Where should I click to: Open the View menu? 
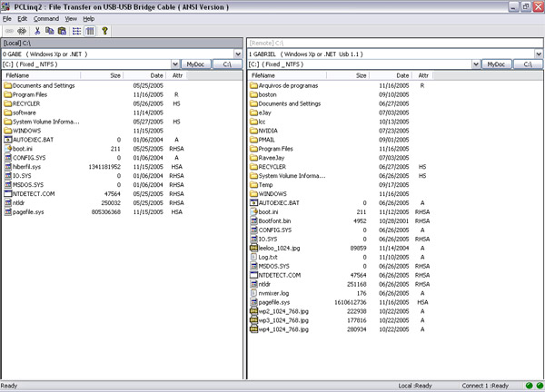[x=71, y=18]
